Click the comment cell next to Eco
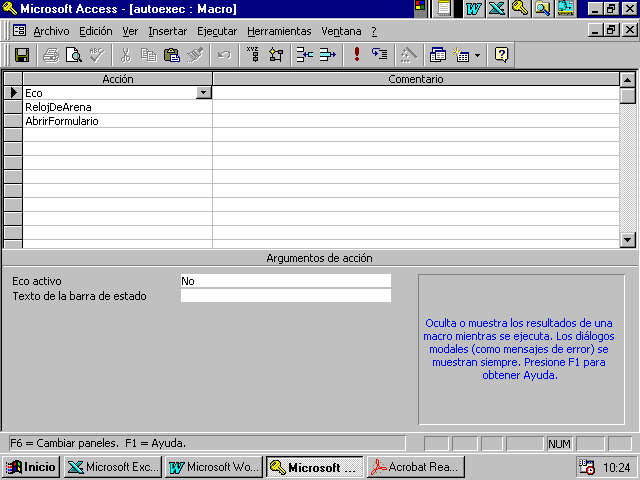This screenshot has height=480, width=640. 416,93
